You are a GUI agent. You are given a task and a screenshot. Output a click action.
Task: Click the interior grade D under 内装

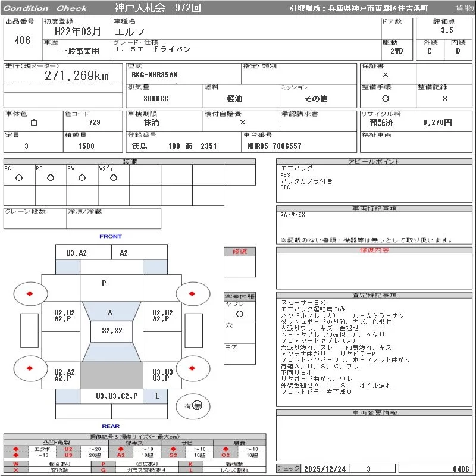[458, 51]
